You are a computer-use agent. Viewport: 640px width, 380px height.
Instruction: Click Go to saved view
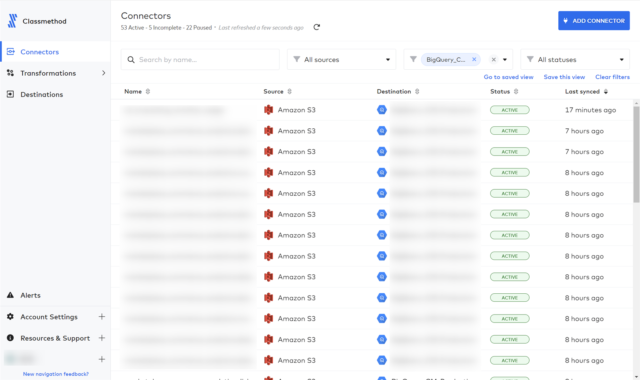coord(509,77)
